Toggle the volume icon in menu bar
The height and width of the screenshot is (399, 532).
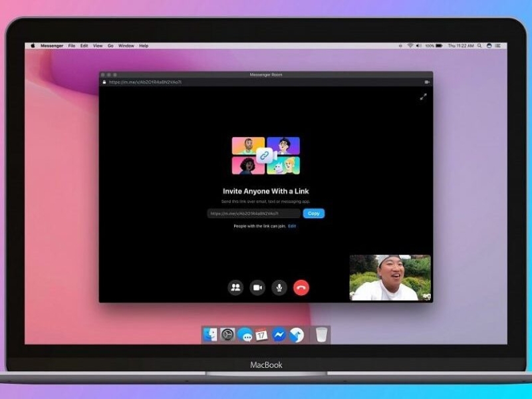(x=418, y=45)
